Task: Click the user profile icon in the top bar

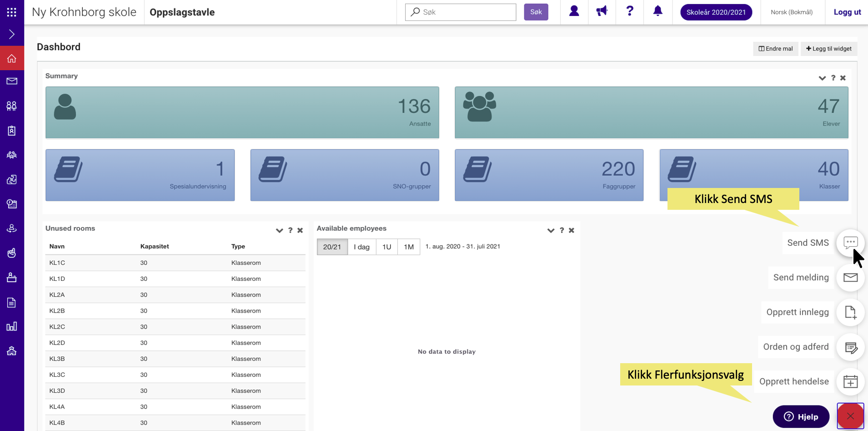Action: coord(574,11)
